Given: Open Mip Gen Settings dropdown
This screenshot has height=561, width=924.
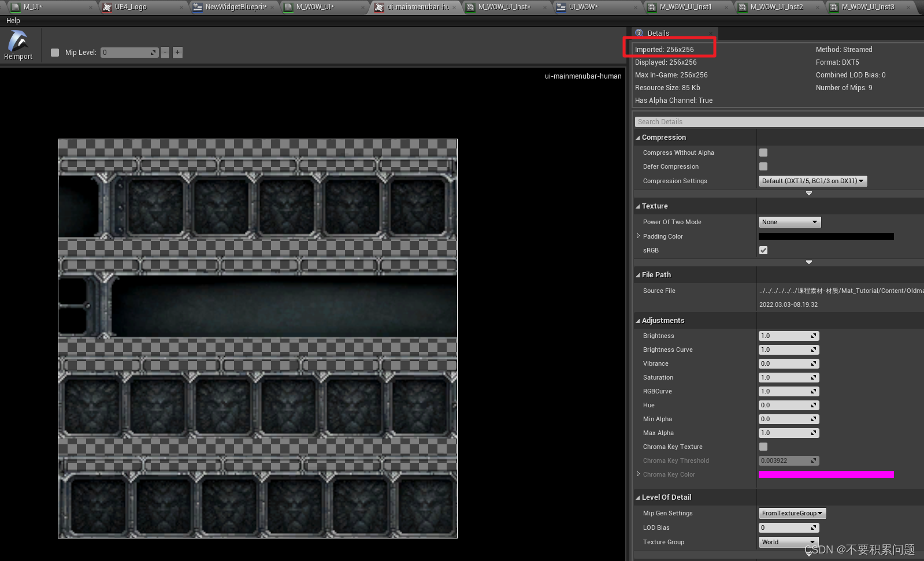Looking at the screenshot, I should 792,513.
